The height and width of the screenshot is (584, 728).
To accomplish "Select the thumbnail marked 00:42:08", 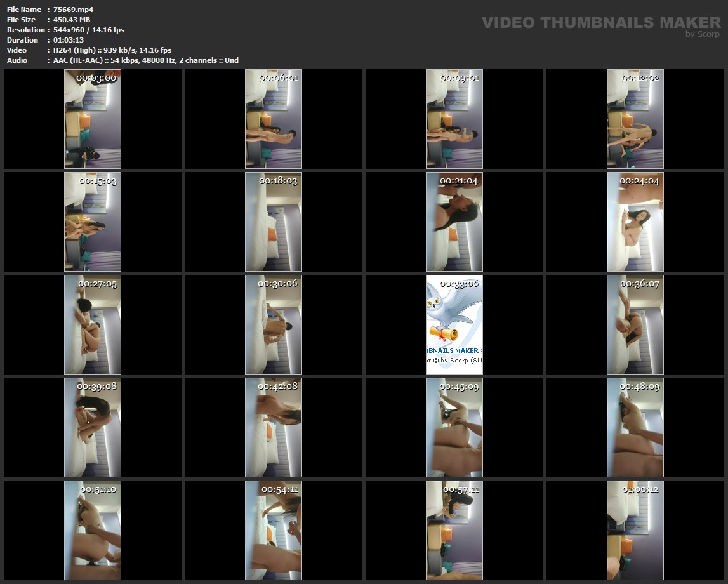I will 274,427.
